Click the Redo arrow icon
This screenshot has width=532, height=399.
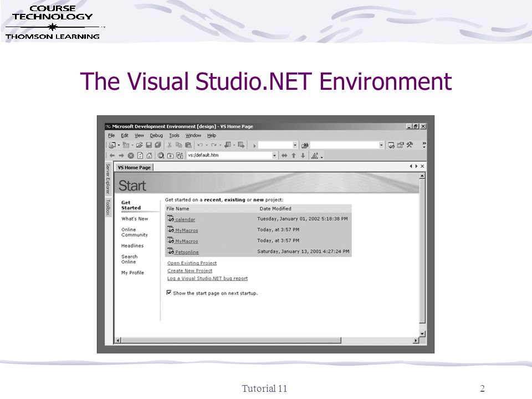click(x=214, y=145)
